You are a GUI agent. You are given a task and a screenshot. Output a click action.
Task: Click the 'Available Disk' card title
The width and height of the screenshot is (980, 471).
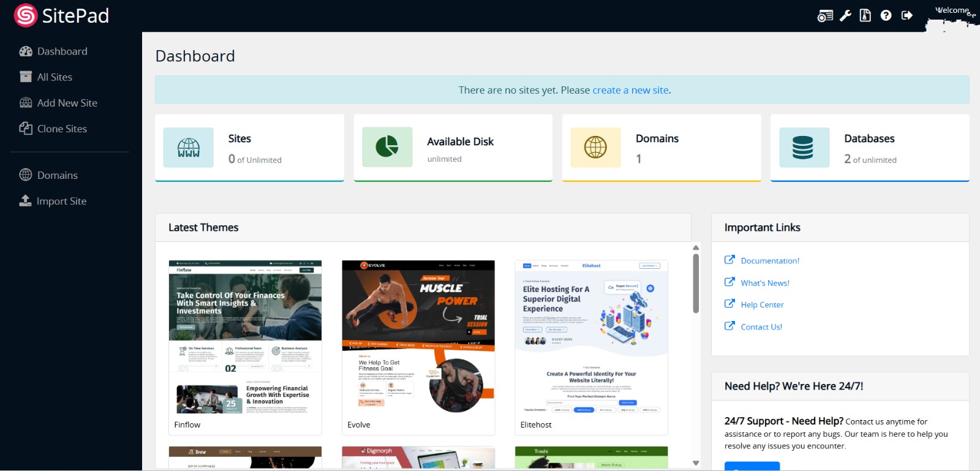[461, 141]
